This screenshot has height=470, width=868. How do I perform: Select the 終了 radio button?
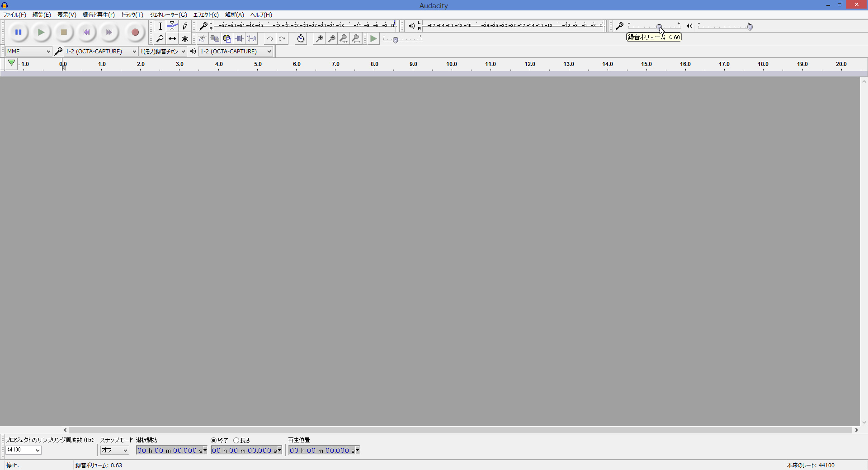[x=214, y=441]
